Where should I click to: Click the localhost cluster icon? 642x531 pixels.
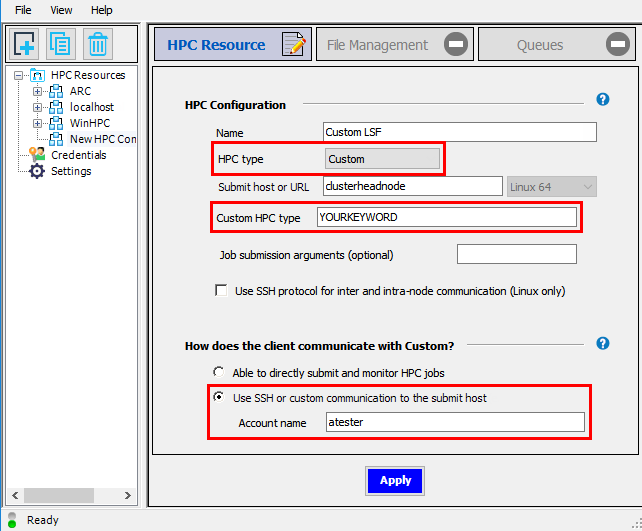click(56, 107)
